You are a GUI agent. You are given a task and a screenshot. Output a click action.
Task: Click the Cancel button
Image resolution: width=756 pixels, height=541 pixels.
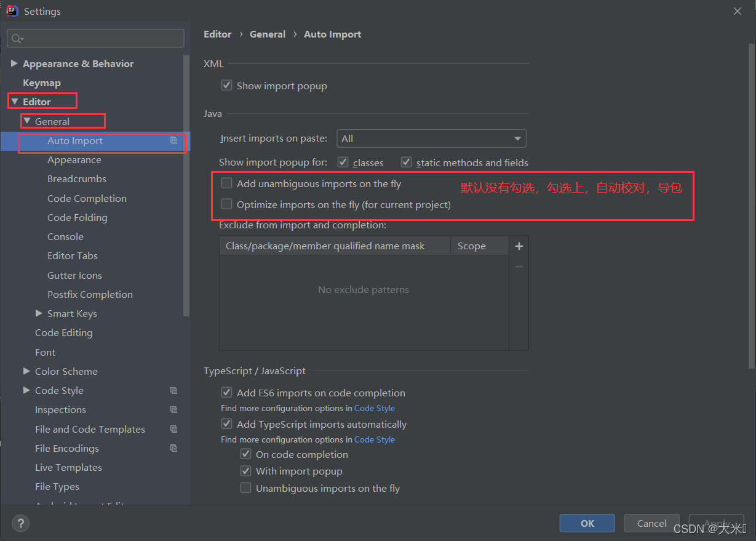[x=652, y=523]
